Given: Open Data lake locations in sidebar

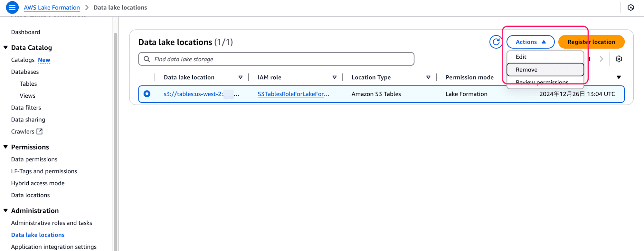Looking at the screenshot, I should 38,235.
